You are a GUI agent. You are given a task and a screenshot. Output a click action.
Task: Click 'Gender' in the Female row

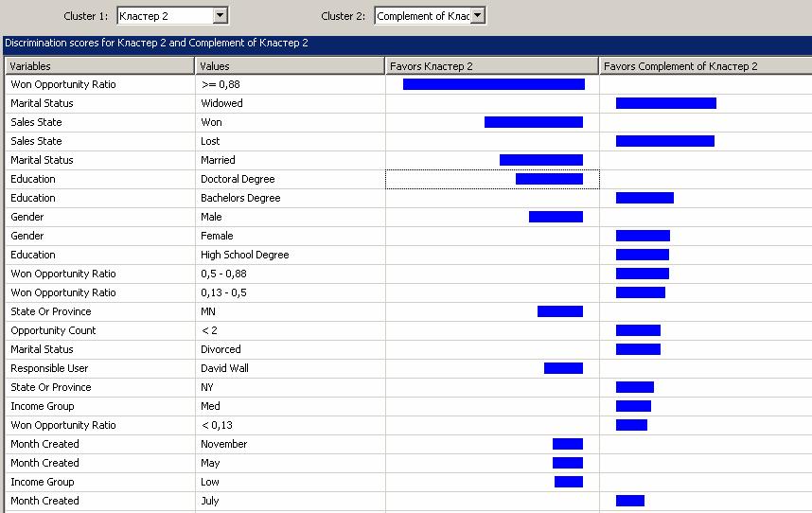coord(26,236)
